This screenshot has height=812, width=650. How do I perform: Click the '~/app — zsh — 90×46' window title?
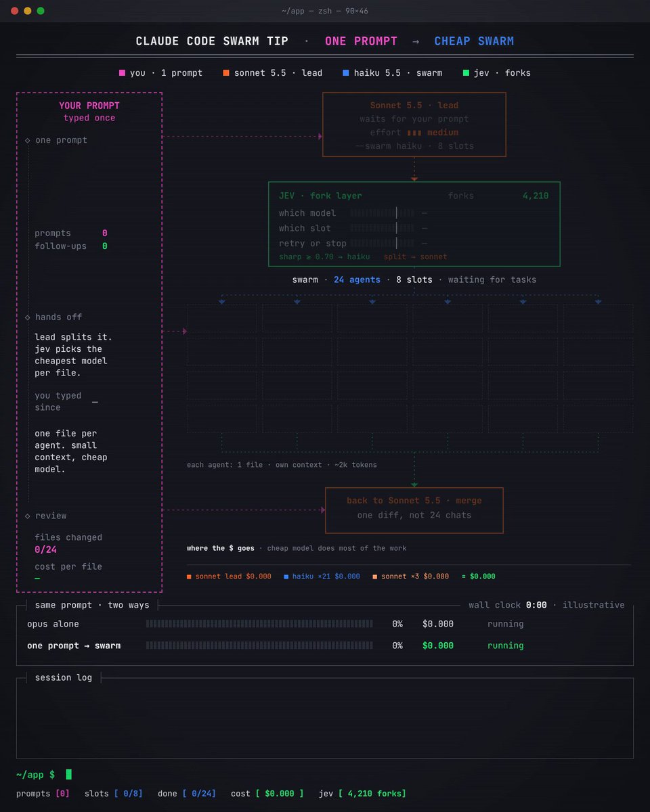click(325, 11)
